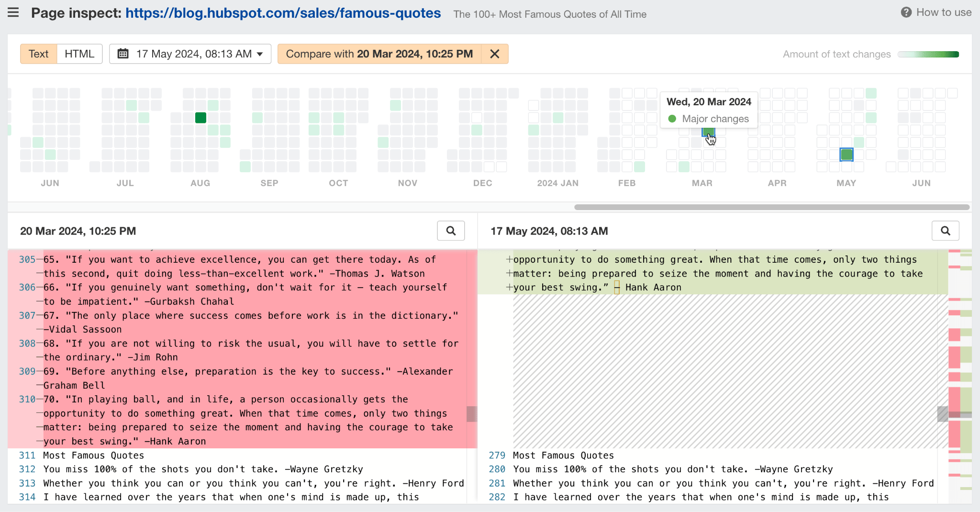980x512 pixels.
Task: Click the Major changes green dot in the tooltip
Action: (673, 119)
